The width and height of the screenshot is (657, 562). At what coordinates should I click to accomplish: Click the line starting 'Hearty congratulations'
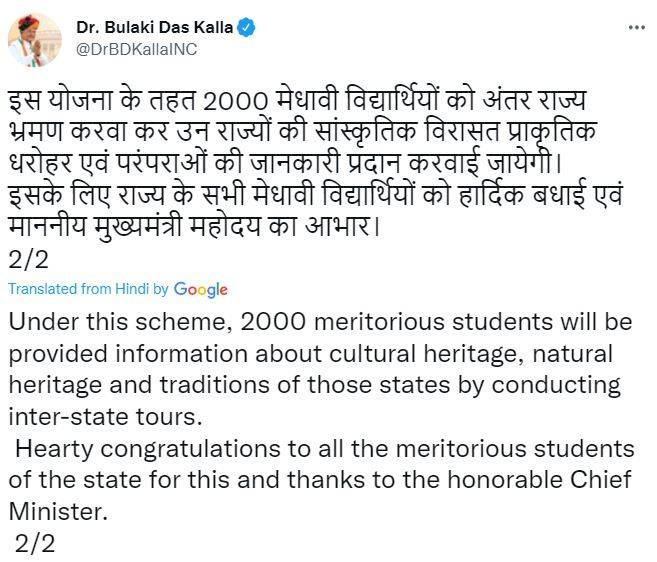pos(324,449)
